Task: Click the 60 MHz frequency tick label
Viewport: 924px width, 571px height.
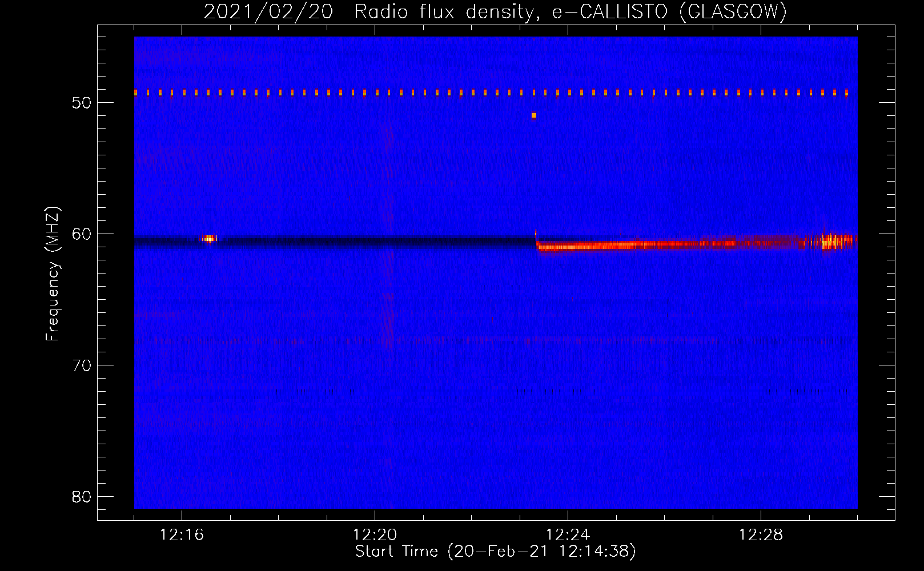Action: [x=82, y=234]
